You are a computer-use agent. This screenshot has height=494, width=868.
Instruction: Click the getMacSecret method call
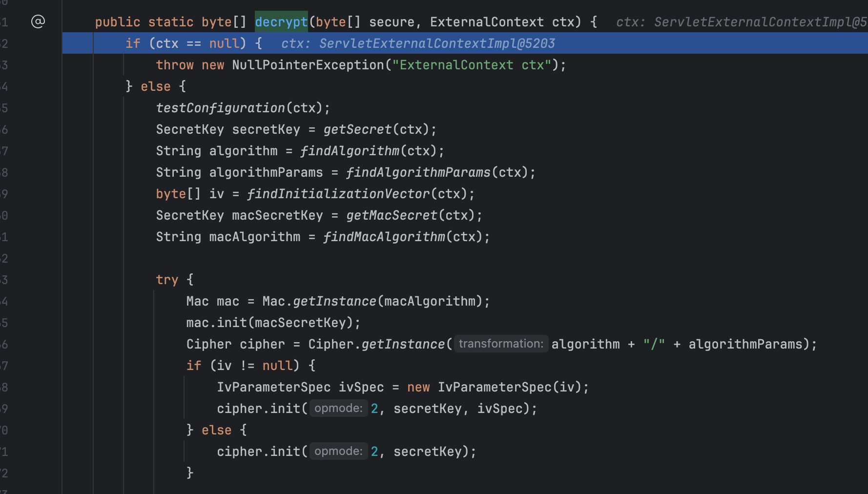tap(392, 215)
